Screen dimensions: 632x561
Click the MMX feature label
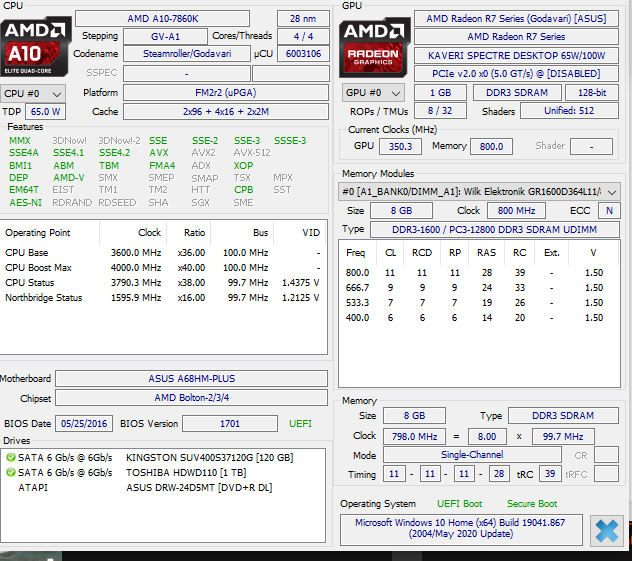point(20,141)
